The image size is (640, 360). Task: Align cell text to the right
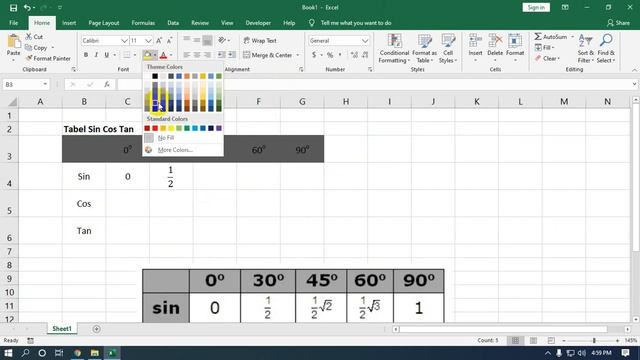point(207,55)
